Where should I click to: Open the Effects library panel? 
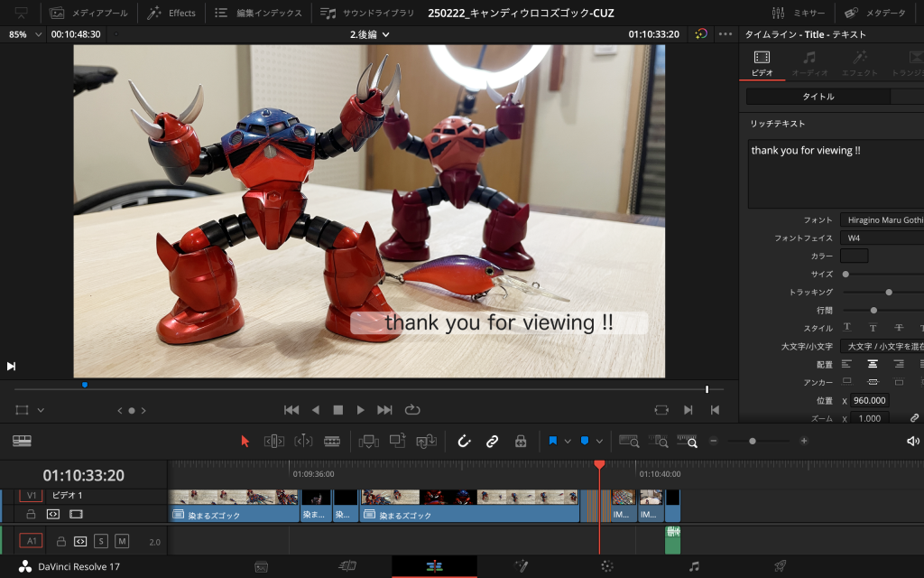click(171, 13)
